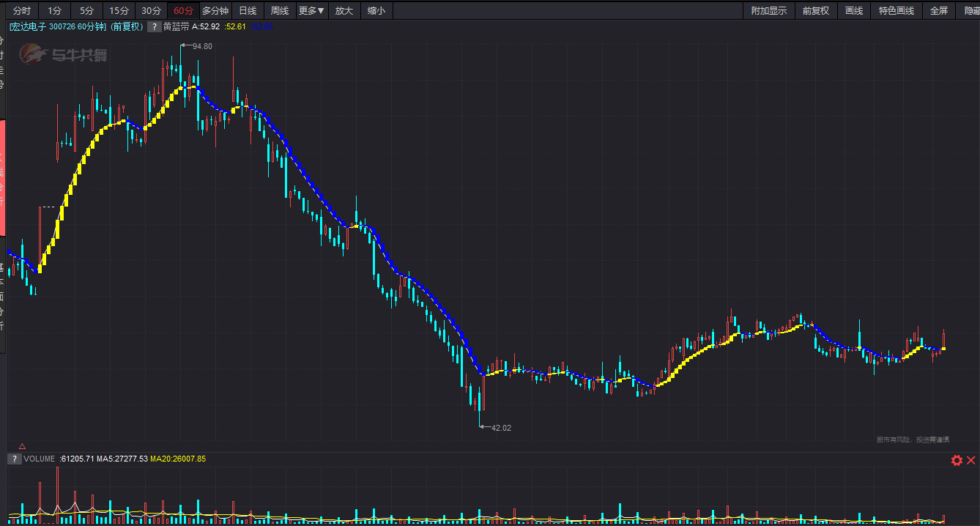This screenshot has width=980, height=526.
Task: Click the A:52.92 indicator value
Action: point(207,26)
